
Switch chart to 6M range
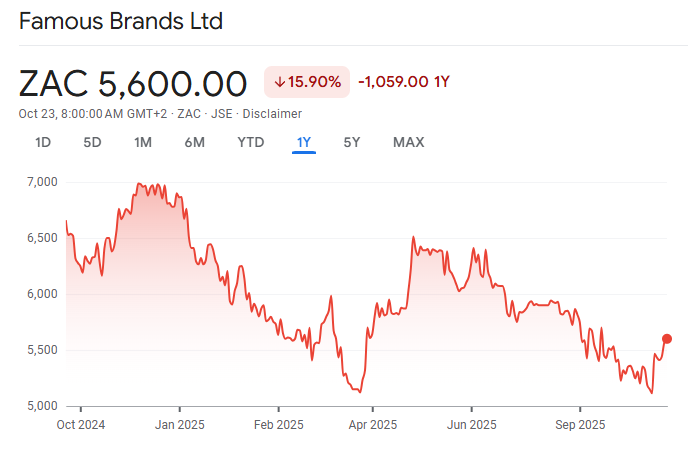(x=195, y=142)
